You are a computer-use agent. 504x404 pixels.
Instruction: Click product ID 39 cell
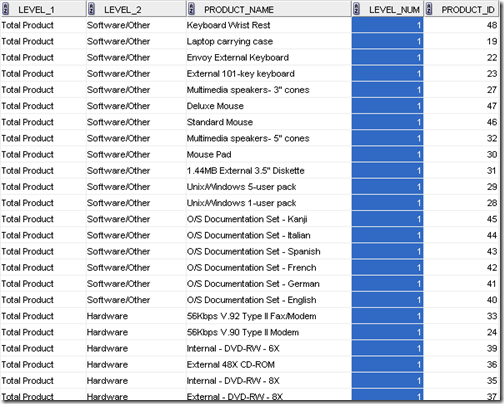pyautogui.click(x=461, y=348)
